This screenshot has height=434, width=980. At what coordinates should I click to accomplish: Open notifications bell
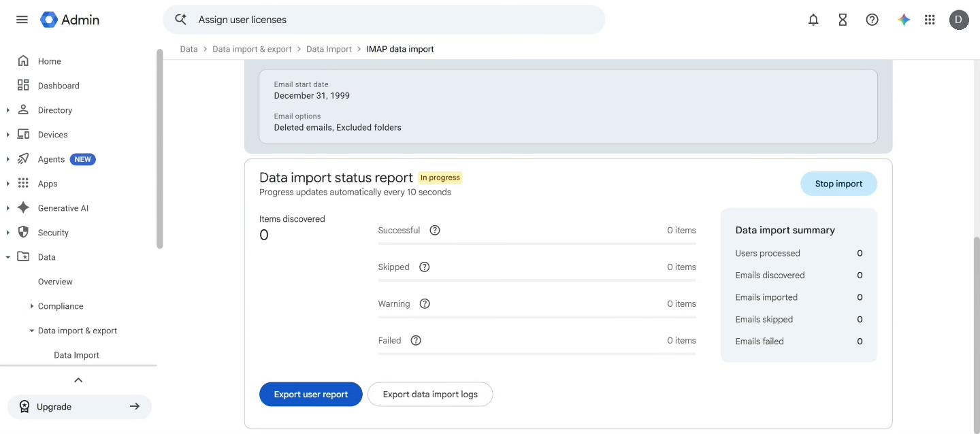[x=813, y=20]
